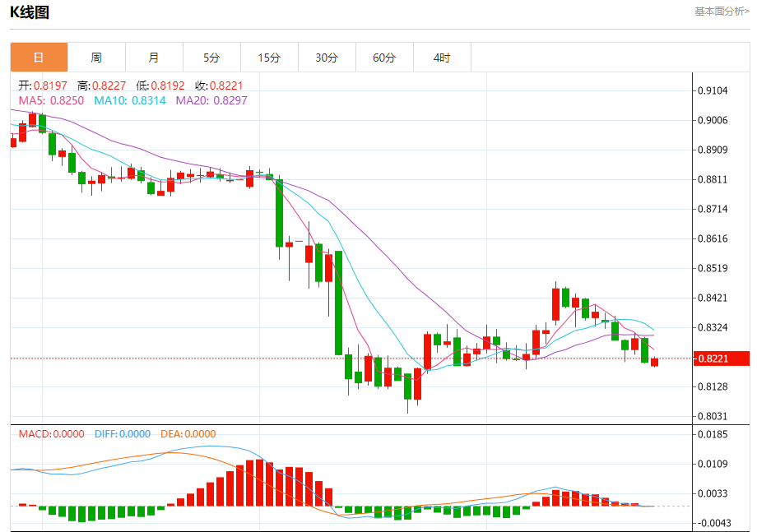757x532 pixels.
Task: Click the 0.9104 price axis label
Action: point(713,90)
